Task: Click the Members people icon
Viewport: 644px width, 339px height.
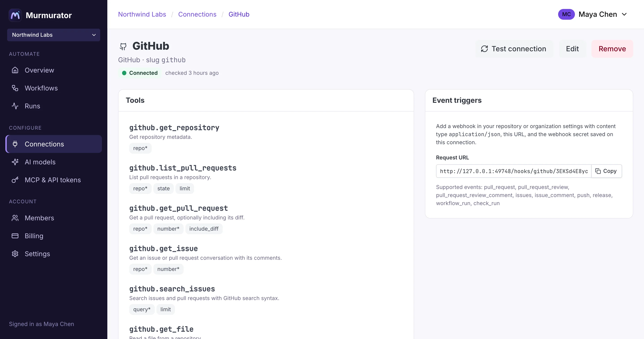Action: (x=15, y=218)
